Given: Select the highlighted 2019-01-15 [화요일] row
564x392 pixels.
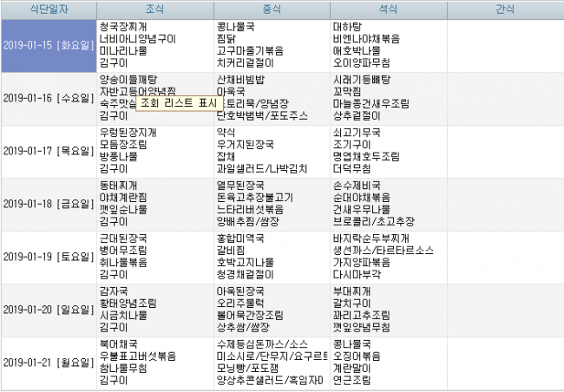Looking at the screenshot, I should (x=48, y=45).
